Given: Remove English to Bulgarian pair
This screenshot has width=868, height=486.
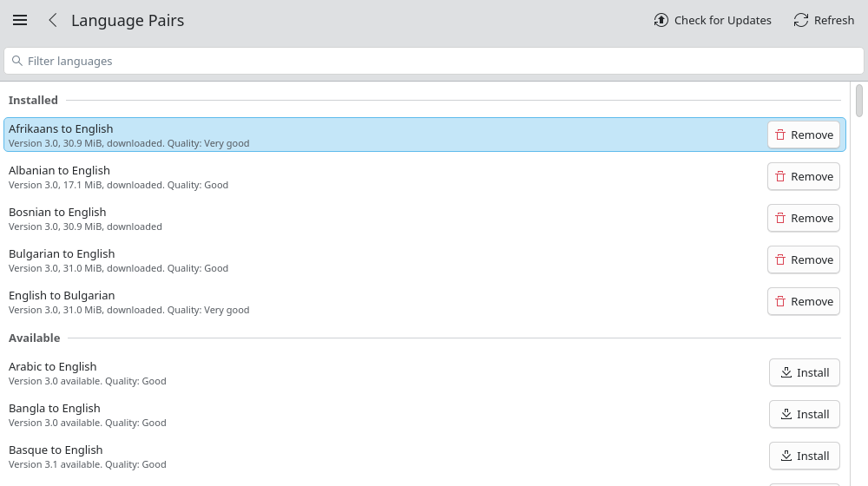Looking at the screenshot, I should coord(804,301).
